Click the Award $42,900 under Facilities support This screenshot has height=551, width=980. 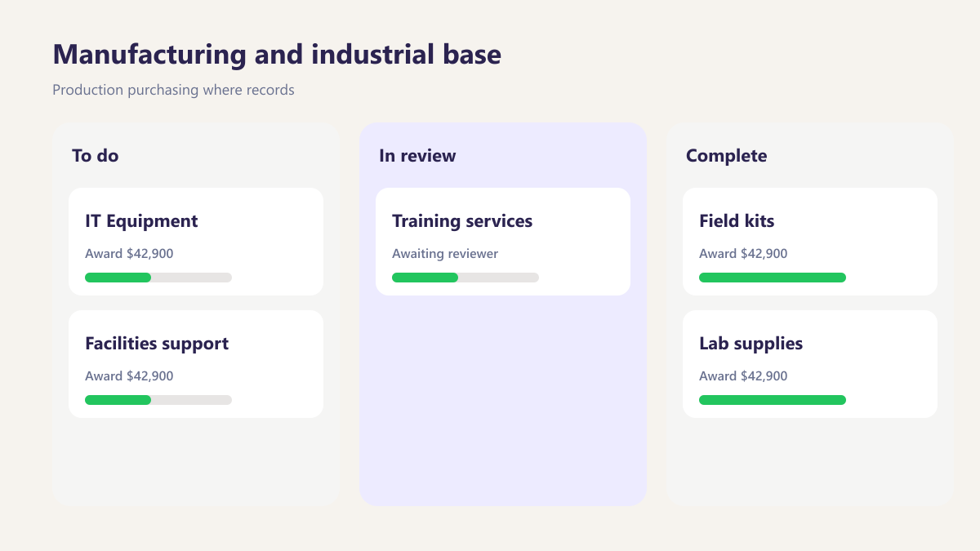click(129, 376)
